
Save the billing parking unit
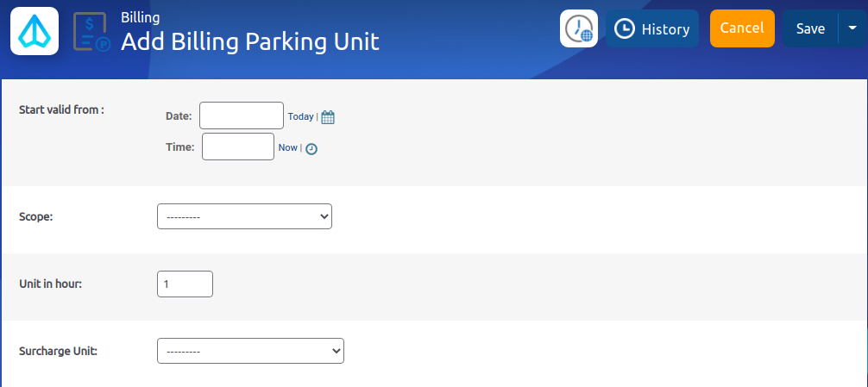(x=810, y=28)
